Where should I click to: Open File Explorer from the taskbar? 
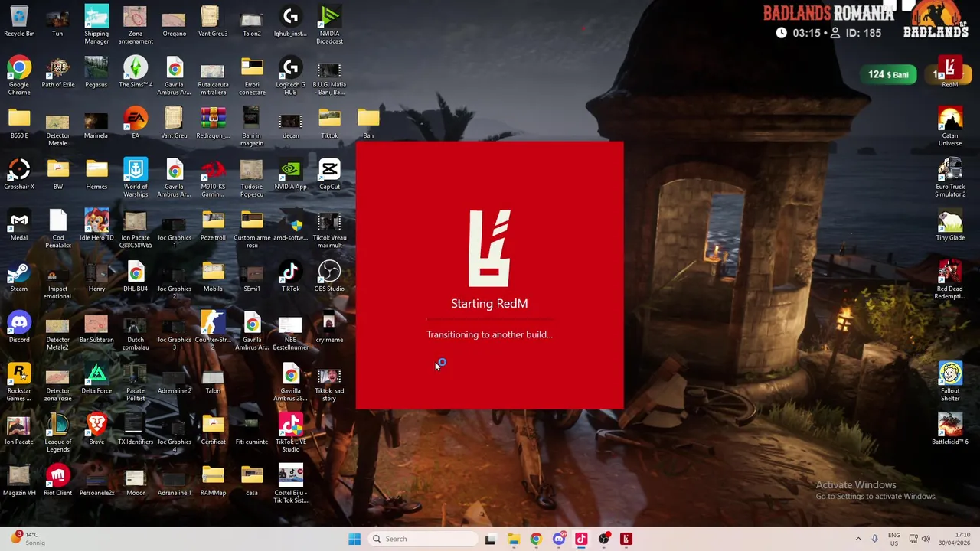[513, 539]
